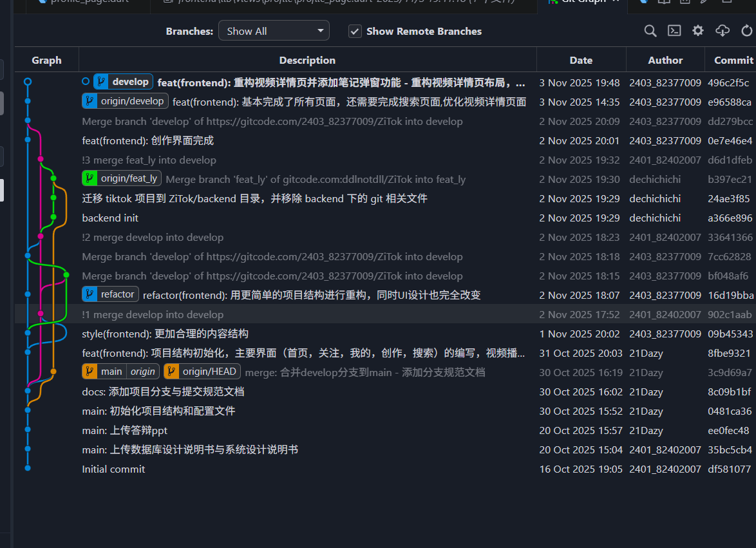The height and width of the screenshot is (548, 756).
Task: Select '!2 merge develop into develop' commit
Action: tap(153, 237)
